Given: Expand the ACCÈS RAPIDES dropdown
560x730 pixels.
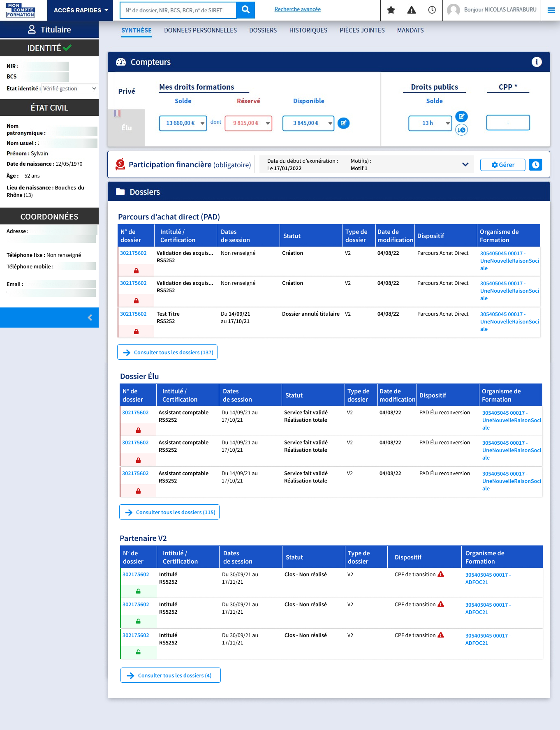Looking at the screenshot, I should pyautogui.click(x=81, y=10).
